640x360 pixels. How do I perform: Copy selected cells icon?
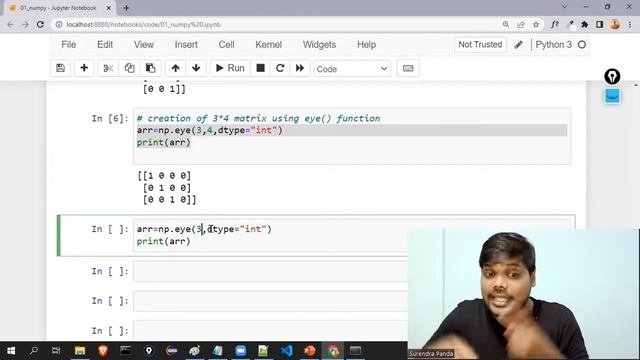[129, 68]
